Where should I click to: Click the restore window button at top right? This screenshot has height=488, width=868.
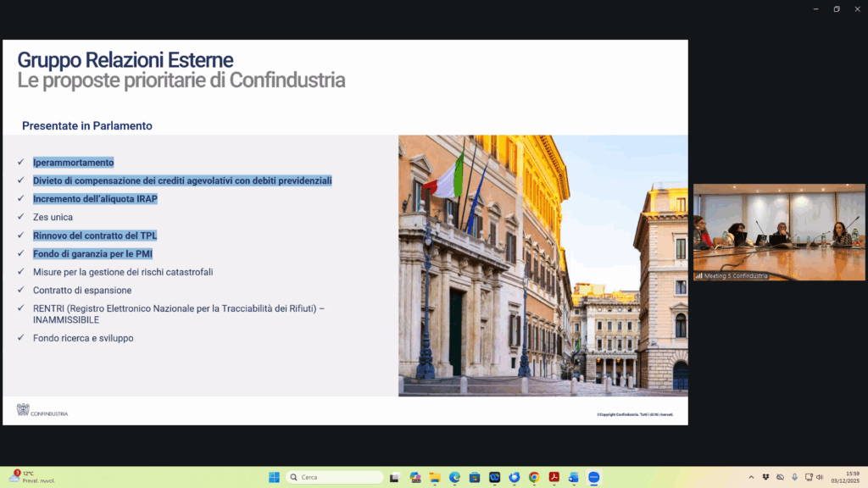[837, 8]
